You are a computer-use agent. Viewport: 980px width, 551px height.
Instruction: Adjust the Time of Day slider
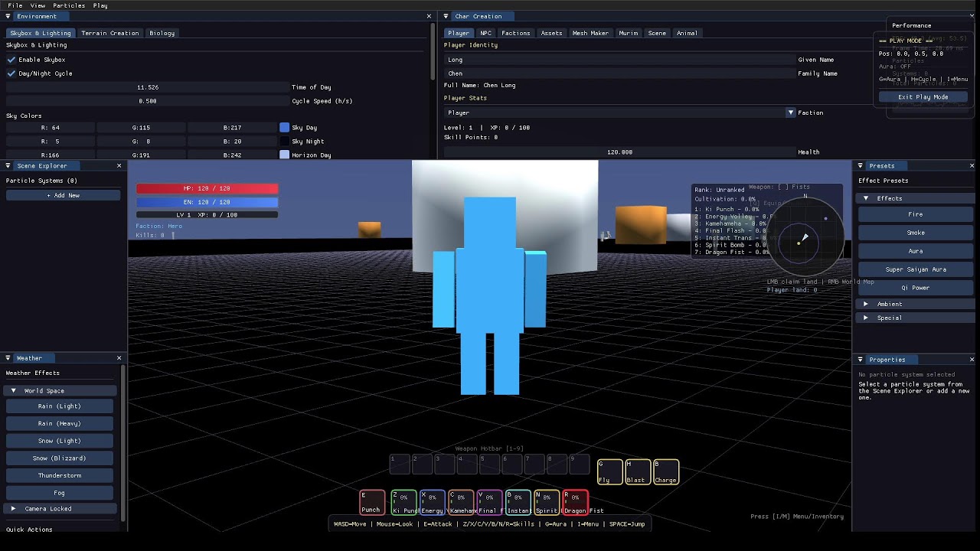tap(147, 87)
